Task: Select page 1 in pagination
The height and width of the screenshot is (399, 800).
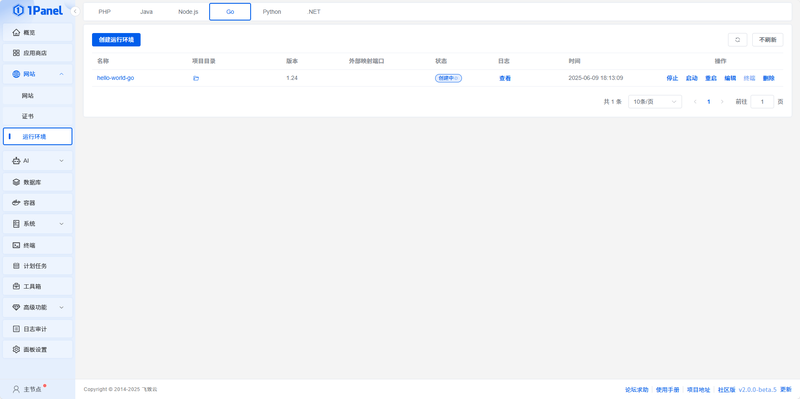Action: [709, 102]
